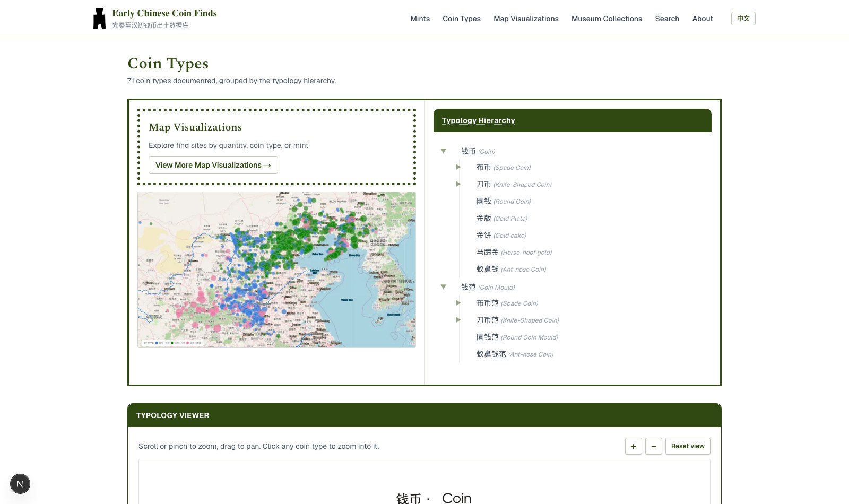Collapse the 钱范 (Coin Mould) tree node
849x504 pixels.
[444, 287]
